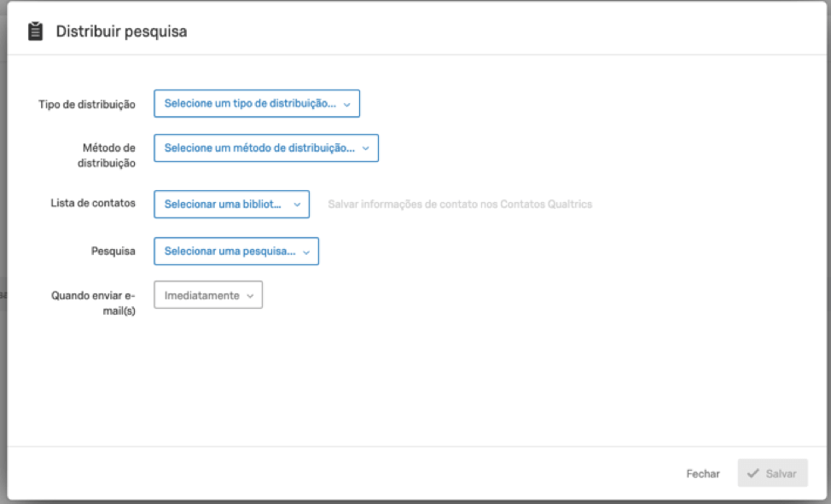Click the Distribuir pesquisa dialog title
Image resolution: width=831 pixels, height=504 pixels.
pos(121,32)
